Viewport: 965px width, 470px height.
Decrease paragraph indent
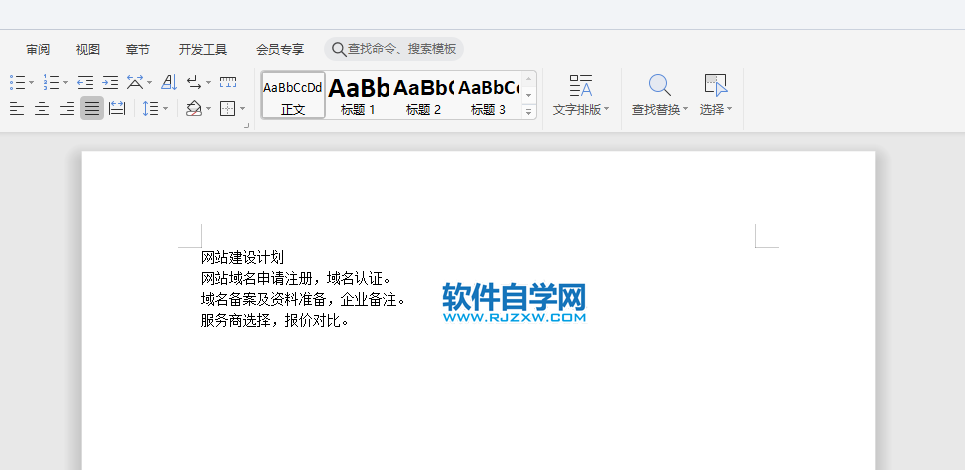pos(85,82)
